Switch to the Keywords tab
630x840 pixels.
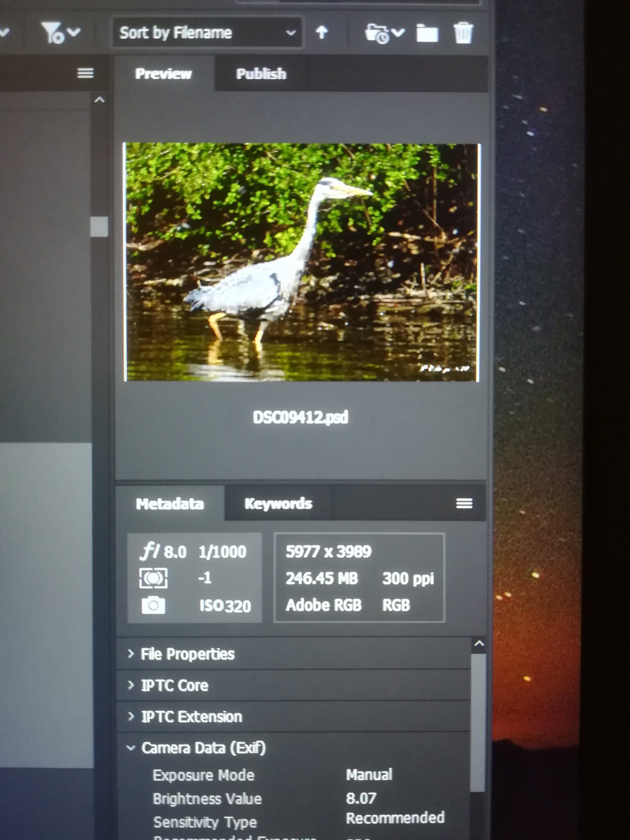pos(278,504)
